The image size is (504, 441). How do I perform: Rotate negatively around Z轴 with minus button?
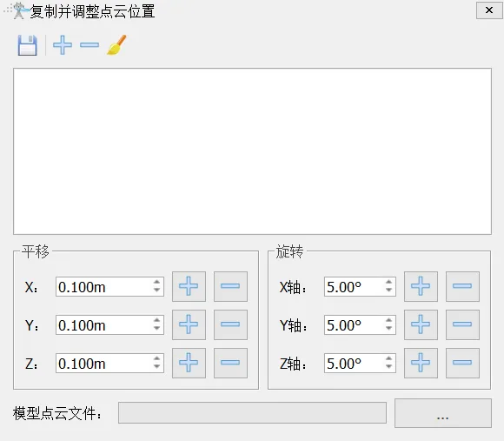[462, 363]
